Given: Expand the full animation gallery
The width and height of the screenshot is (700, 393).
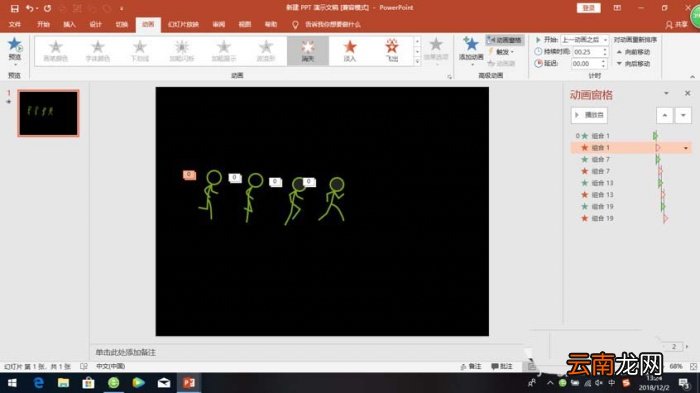Looking at the screenshot, I should click(417, 62).
